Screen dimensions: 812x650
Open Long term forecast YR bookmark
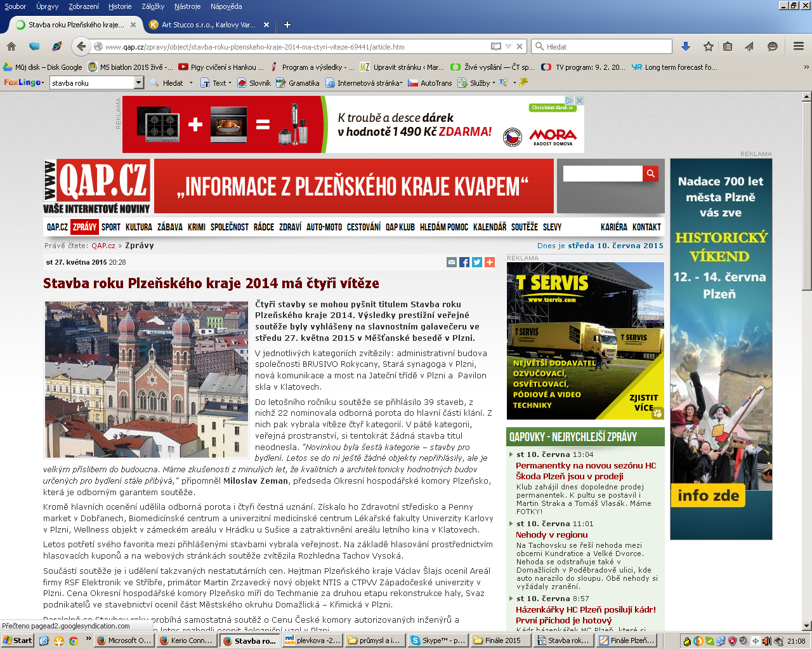[674, 67]
